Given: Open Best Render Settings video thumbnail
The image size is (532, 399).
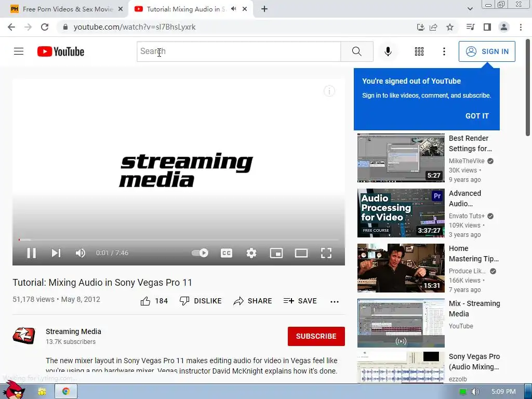Looking at the screenshot, I should [401, 158].
